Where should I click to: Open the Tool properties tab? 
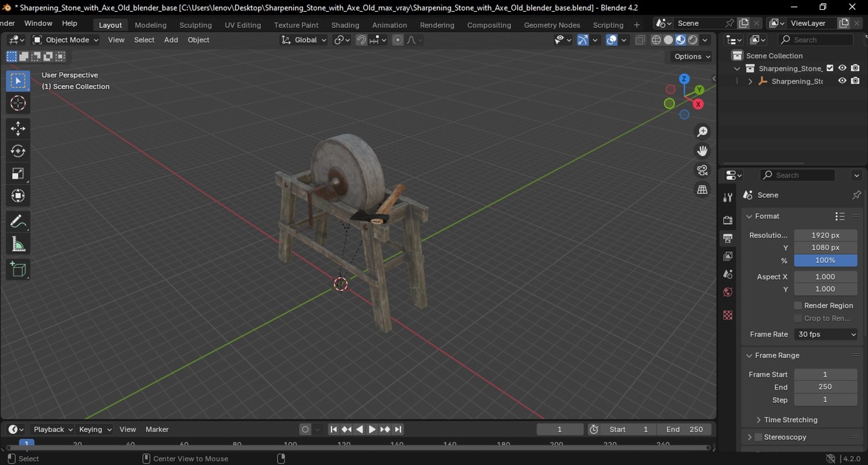728,197
